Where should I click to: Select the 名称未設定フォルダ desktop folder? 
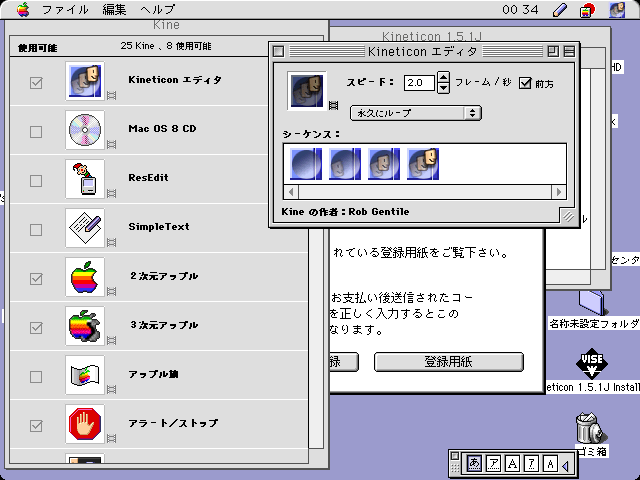click(591, 303)
